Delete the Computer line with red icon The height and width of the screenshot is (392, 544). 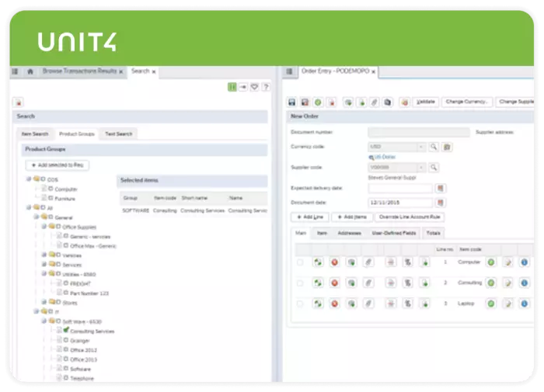(334, 262)
